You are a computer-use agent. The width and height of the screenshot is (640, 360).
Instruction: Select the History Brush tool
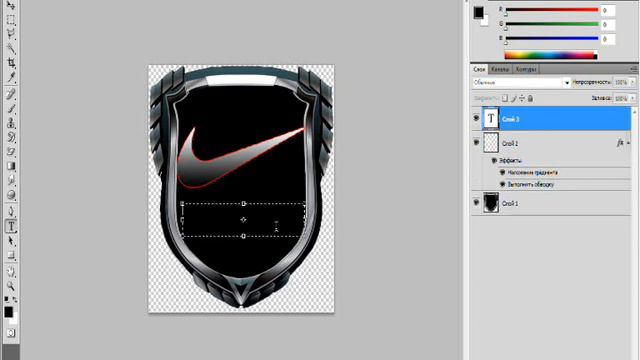point(11,137)
